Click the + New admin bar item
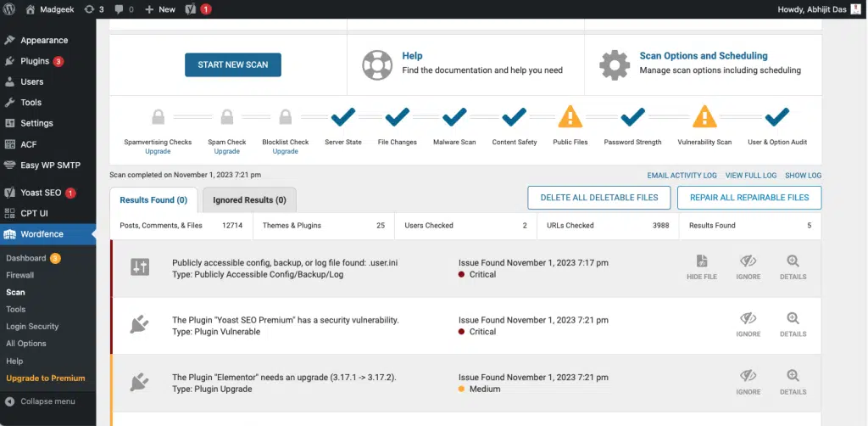 pyautogui.click(x=160, y=9)
